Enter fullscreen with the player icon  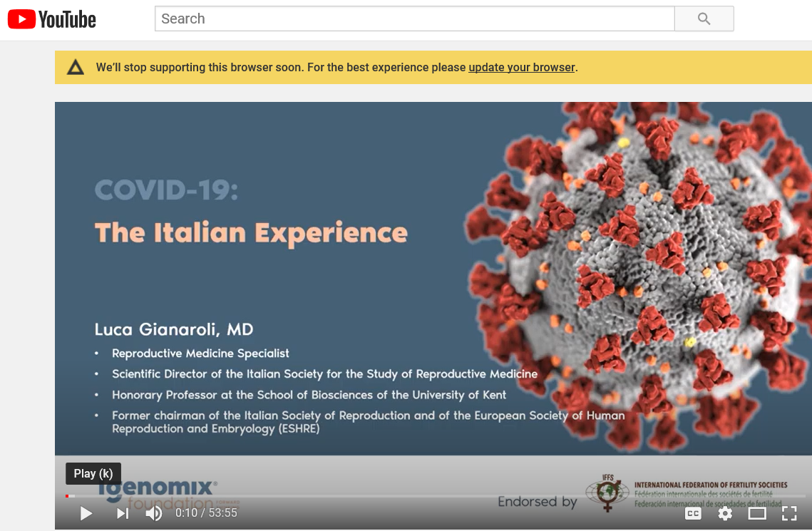(x=789, y=513)
